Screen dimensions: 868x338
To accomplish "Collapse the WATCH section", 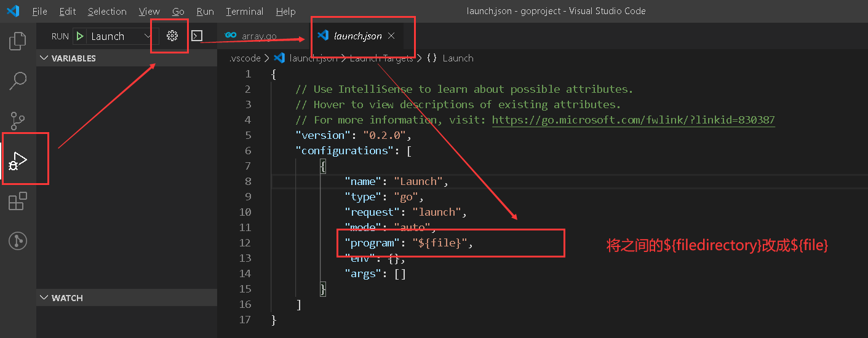I will pos(44,298).
